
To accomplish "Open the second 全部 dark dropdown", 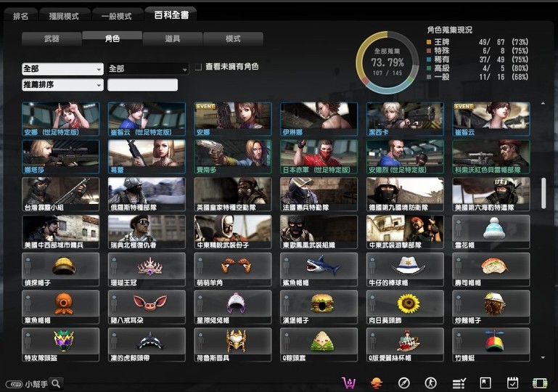I will point(148,69).
